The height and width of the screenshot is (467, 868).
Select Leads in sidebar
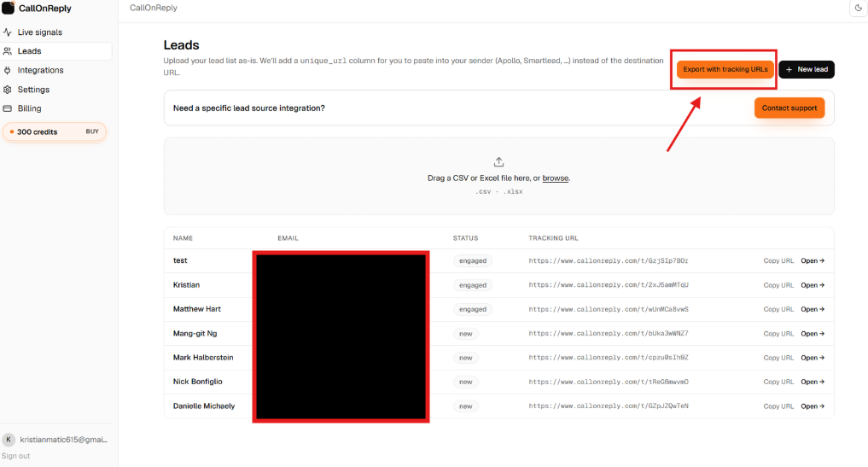tap(56, 51)
